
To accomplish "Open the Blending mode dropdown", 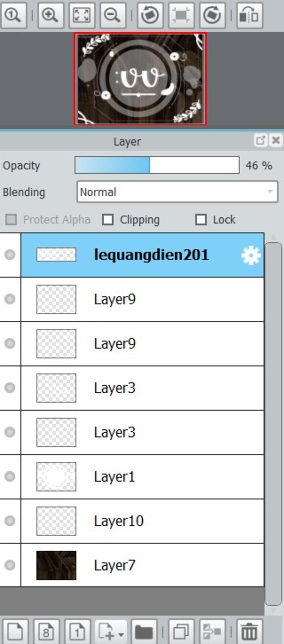I will tap(177, 192).
